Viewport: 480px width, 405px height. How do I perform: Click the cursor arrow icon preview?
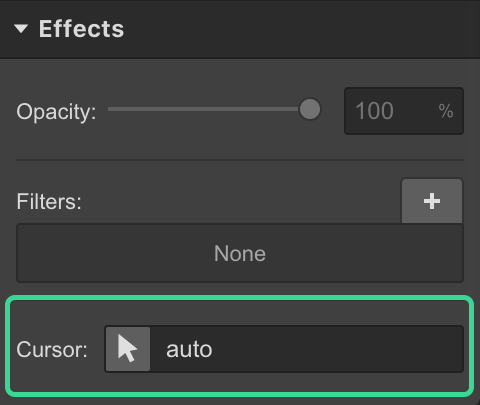coord(127,349)
